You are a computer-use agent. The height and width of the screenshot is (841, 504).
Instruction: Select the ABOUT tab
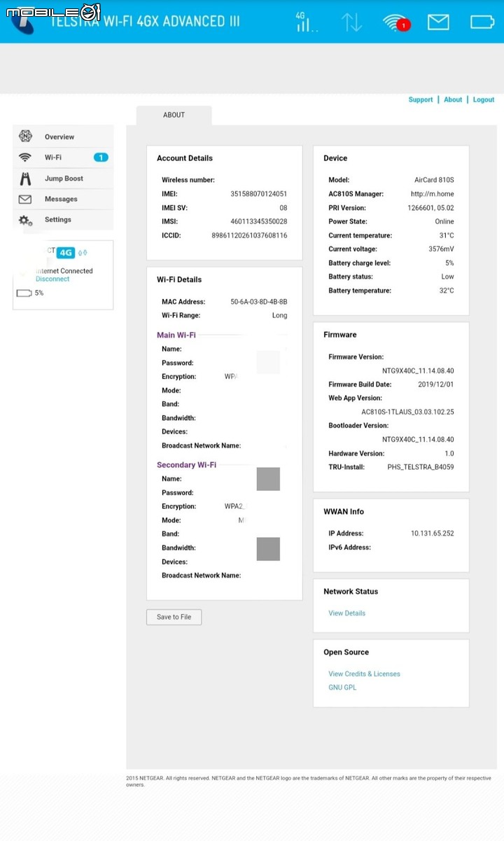click(x=174, y=116)
